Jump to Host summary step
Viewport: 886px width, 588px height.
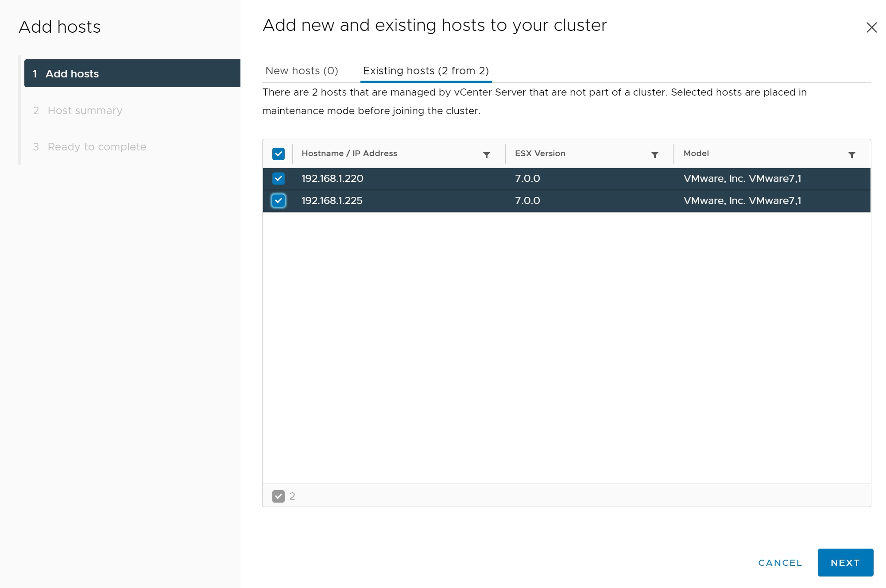click(x=85, y=111)
